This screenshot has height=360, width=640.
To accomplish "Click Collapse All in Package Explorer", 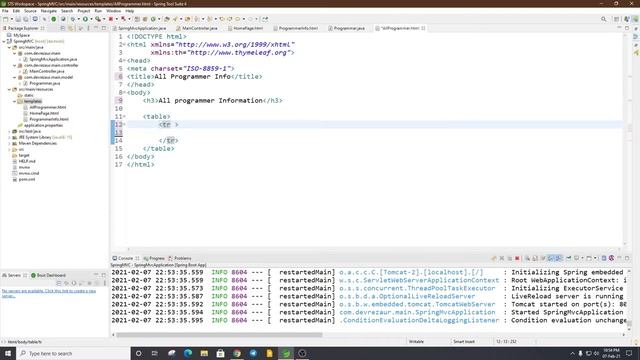I will pos(62,28).
